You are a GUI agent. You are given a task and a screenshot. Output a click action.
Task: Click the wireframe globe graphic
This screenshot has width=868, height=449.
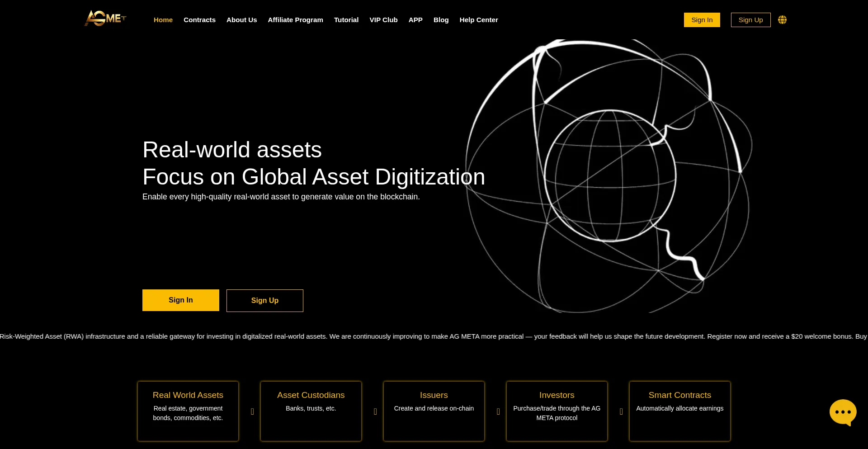pos(609,176)
